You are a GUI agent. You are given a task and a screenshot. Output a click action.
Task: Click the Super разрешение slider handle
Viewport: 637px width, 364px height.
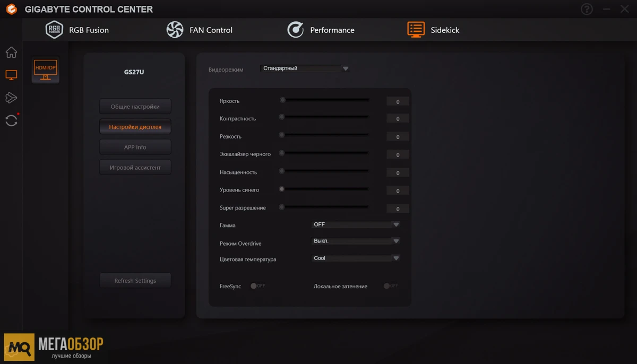coord(282,207)
